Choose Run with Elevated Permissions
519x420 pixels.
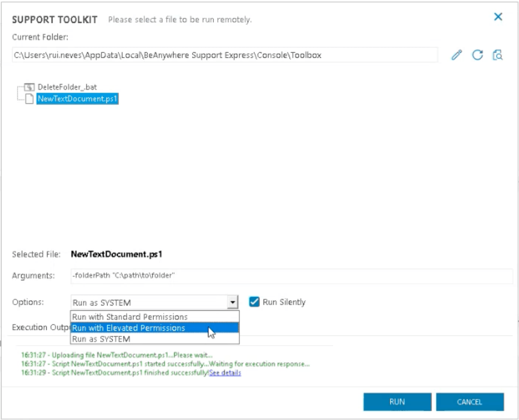point(155,328)
